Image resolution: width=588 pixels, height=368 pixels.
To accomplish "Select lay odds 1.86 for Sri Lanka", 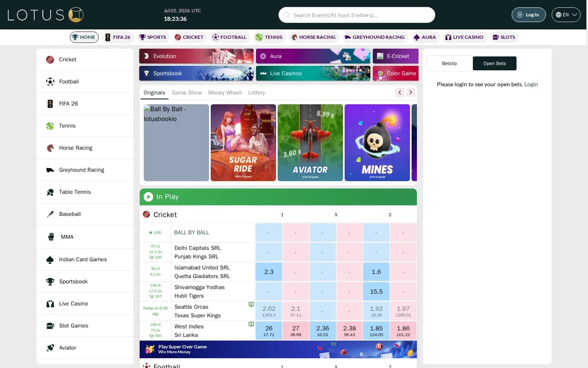I will pyautogui.click(x=403, y=331).
